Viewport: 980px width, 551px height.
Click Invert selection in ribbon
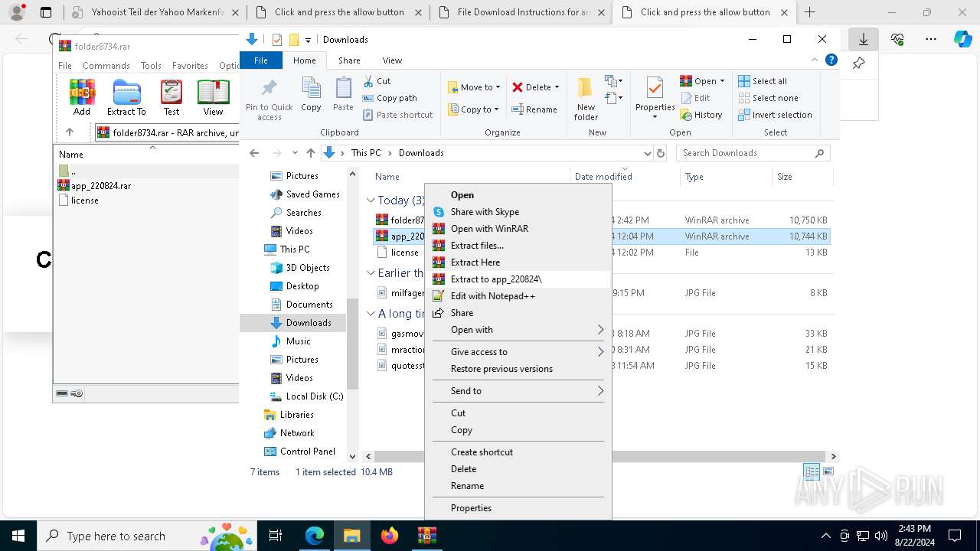(x=775, y=115)
